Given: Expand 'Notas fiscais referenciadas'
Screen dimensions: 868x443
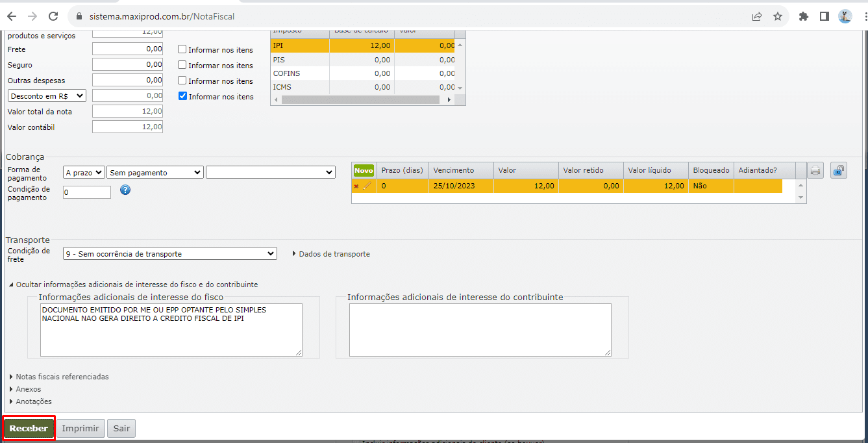Looking at the screenshot, I should pyautogui.click(x=59, y=377).
